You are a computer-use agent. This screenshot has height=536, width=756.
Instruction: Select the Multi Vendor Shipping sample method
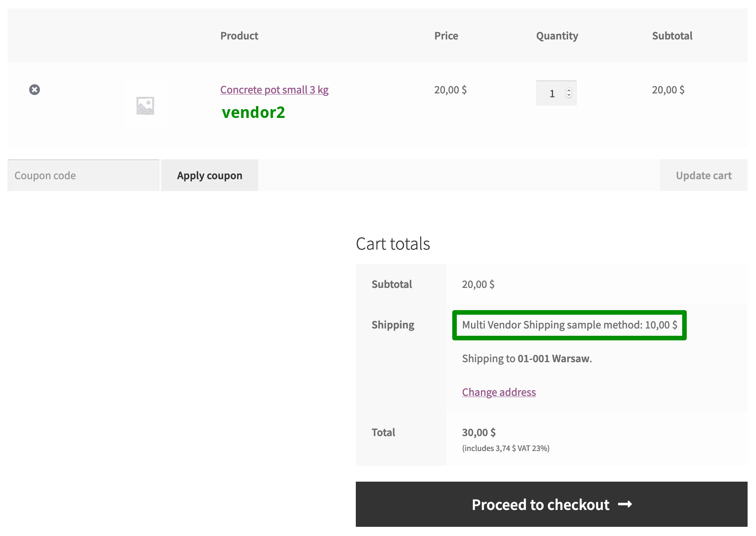pos(569,325)
